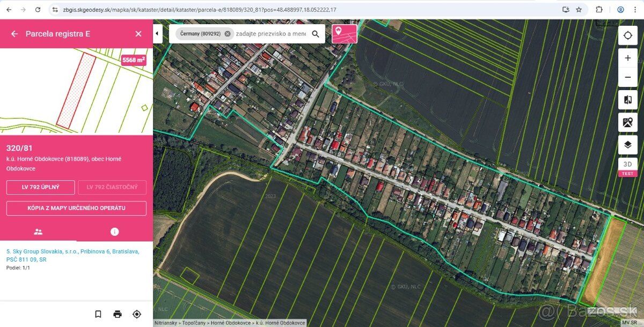Click the search magnifier icon
The height and width of the screenshot is (327, 644).
point(316,34)
